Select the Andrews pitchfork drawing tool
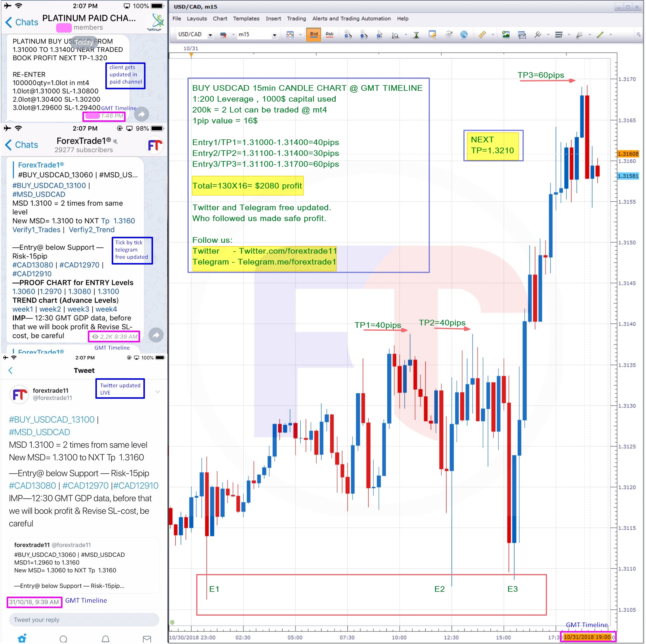Image resolution: width=646 pixels, height=644 pixels. [538, 35]
